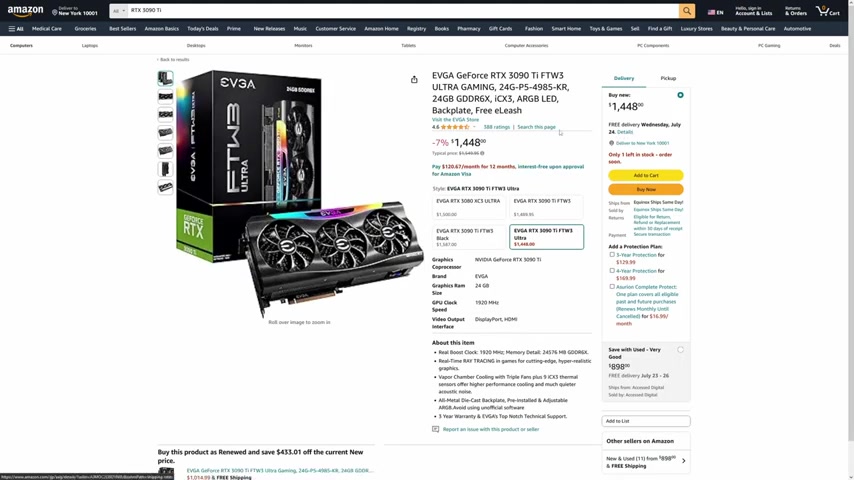Check the 4-Year Protection checkbox

point(612,270)
